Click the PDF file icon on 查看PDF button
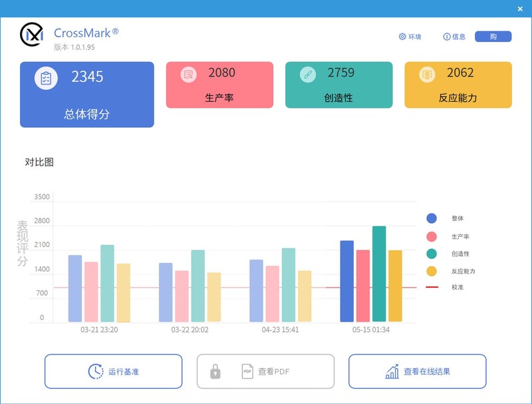Screen dimensions: 532x404 tap(247, 371)
